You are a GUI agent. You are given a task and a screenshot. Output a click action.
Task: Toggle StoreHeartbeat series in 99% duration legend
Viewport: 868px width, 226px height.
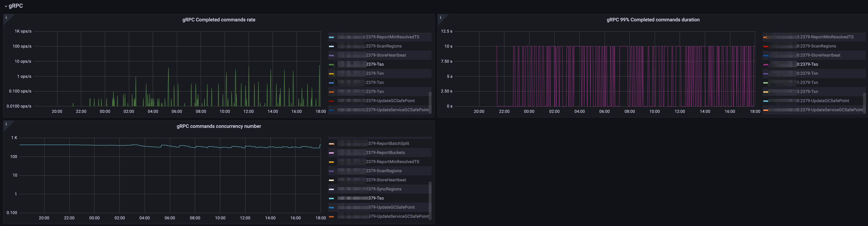point(818,55)
